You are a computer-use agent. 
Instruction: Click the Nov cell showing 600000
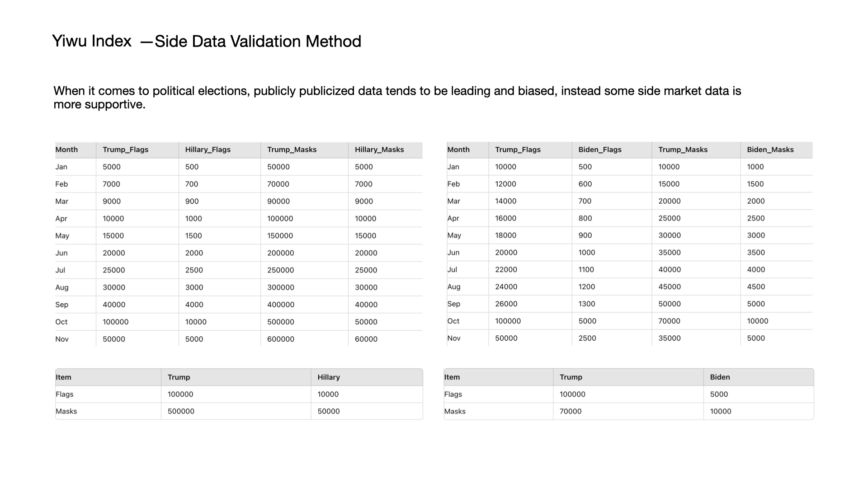(281, 339)
